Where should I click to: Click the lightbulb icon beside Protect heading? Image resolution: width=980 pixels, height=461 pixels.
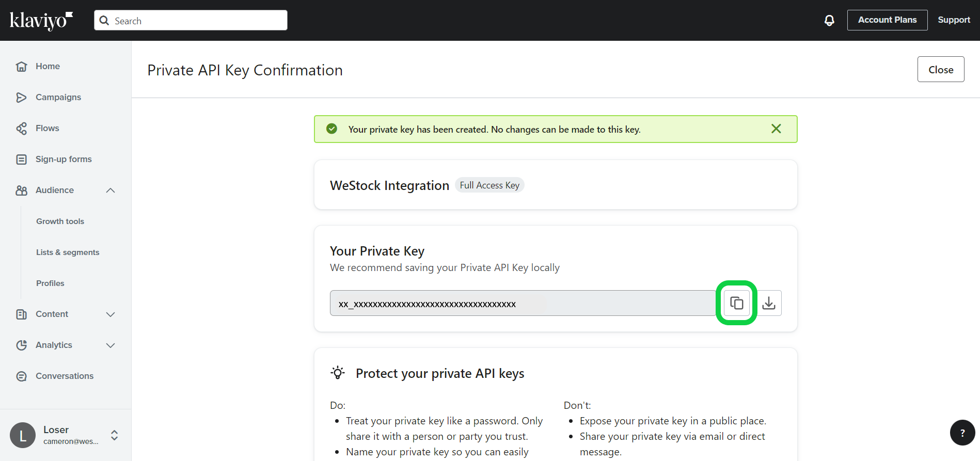coord(338,373)
